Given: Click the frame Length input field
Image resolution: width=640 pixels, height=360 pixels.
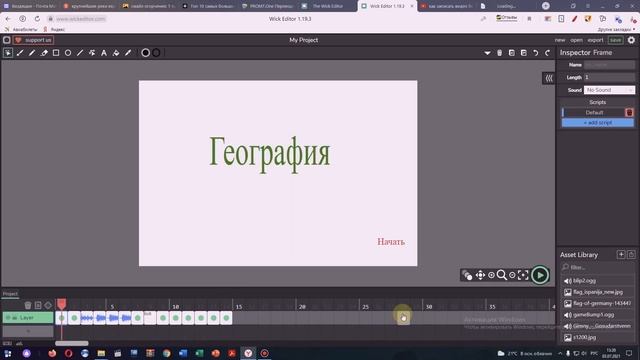Looking at the screenshot, I should [x=609, y=77].
